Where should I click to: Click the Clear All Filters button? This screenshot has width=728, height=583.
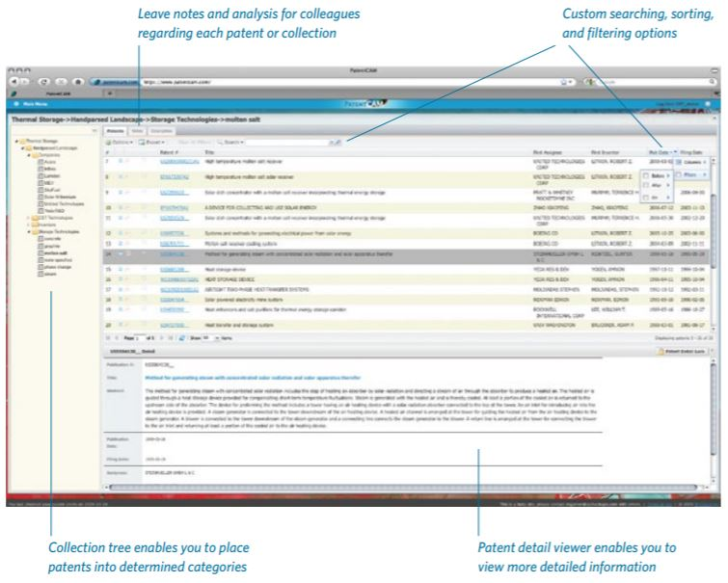pyautogui.click(x=194, y=142)
